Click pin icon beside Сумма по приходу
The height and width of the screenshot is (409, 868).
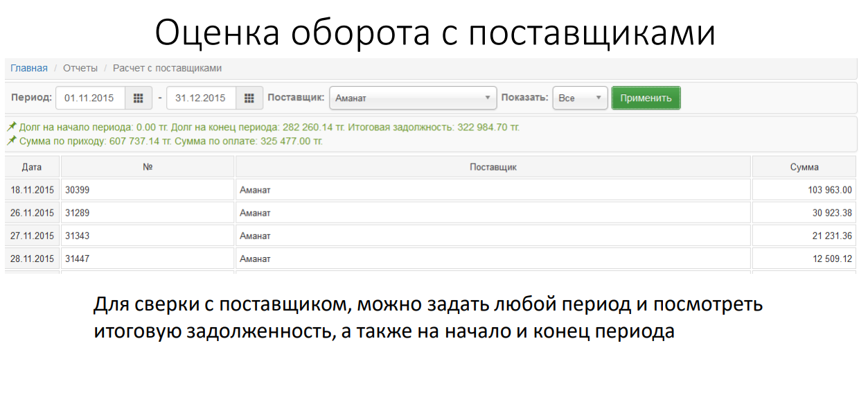click(12, 141)
